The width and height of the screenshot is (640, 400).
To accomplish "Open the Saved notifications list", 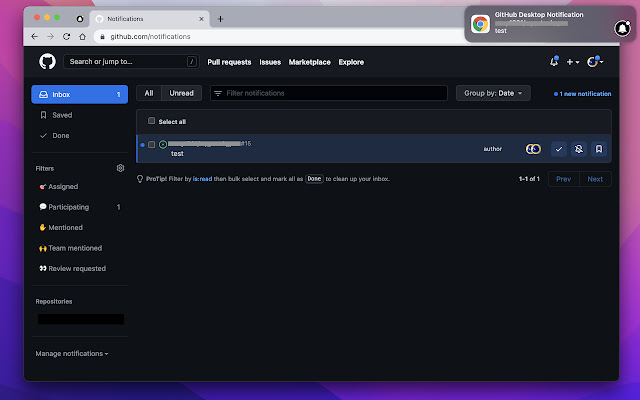I will click(62, 115).
